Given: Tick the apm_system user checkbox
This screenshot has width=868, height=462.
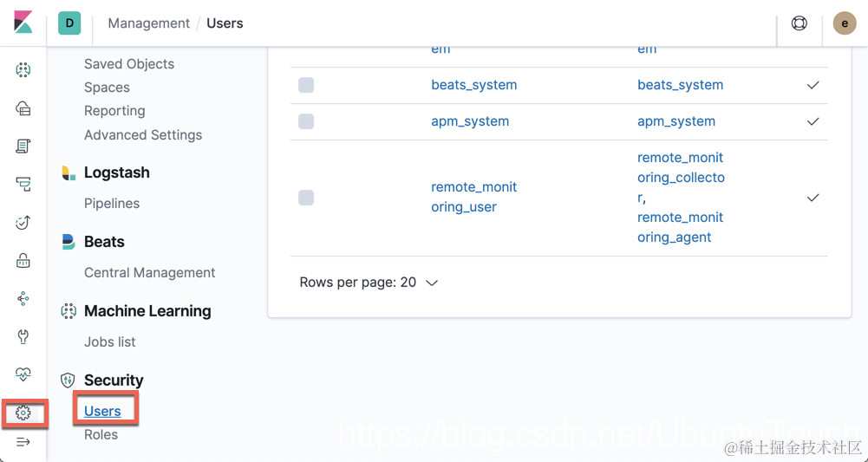Looking at the screenshot, I should (x=306, y=121).
